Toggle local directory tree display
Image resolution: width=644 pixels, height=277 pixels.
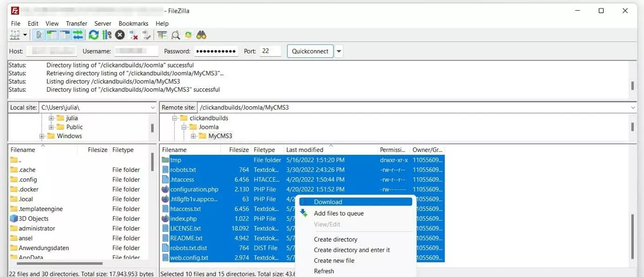52,35
